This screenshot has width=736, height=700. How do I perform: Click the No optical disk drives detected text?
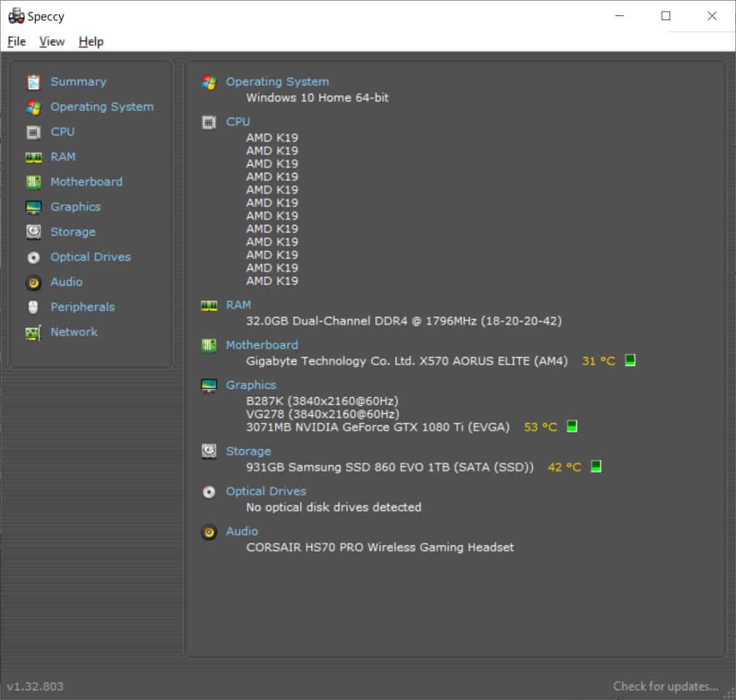pos(334,508)
